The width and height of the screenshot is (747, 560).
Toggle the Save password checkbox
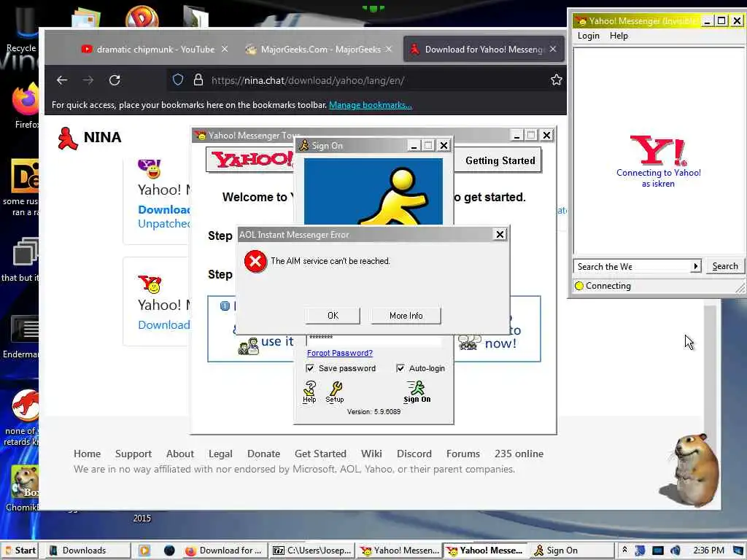310,368
